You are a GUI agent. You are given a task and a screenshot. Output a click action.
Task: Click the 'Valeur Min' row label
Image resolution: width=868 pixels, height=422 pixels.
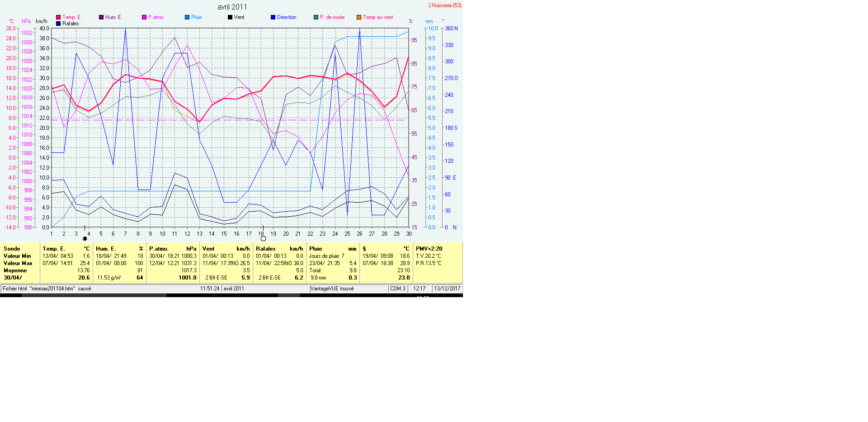17,256
